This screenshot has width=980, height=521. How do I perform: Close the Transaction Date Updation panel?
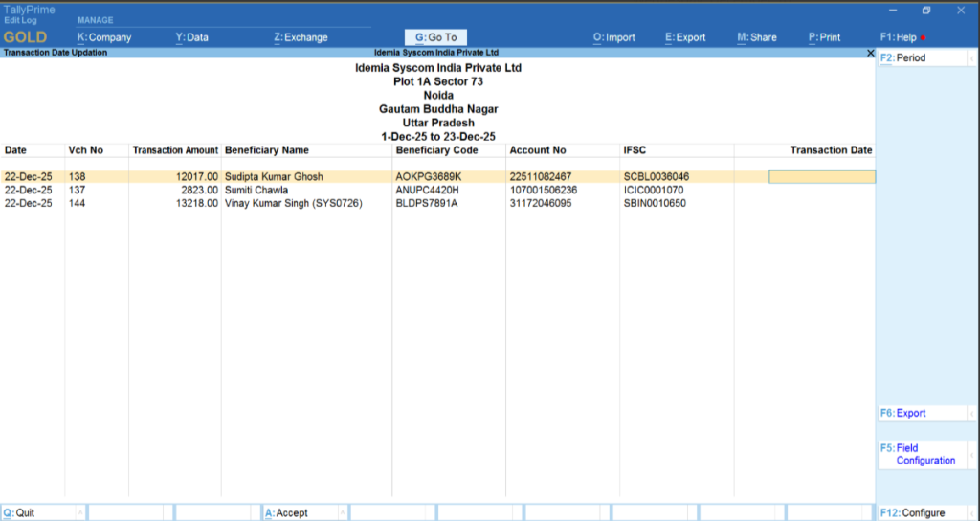point(869,53)
